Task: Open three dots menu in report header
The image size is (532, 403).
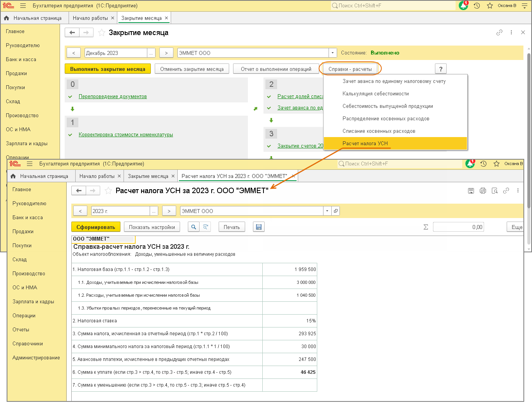Action: (518, 191)
